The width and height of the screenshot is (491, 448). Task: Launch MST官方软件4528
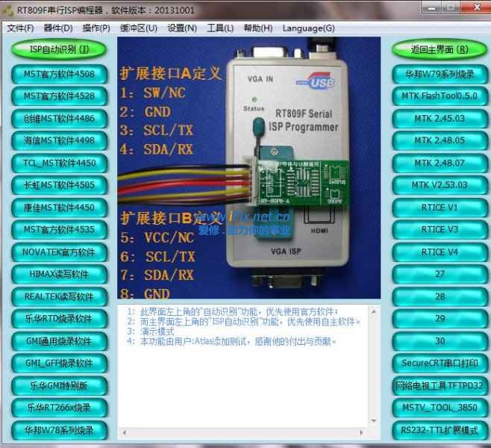click(x=59, y=96)
